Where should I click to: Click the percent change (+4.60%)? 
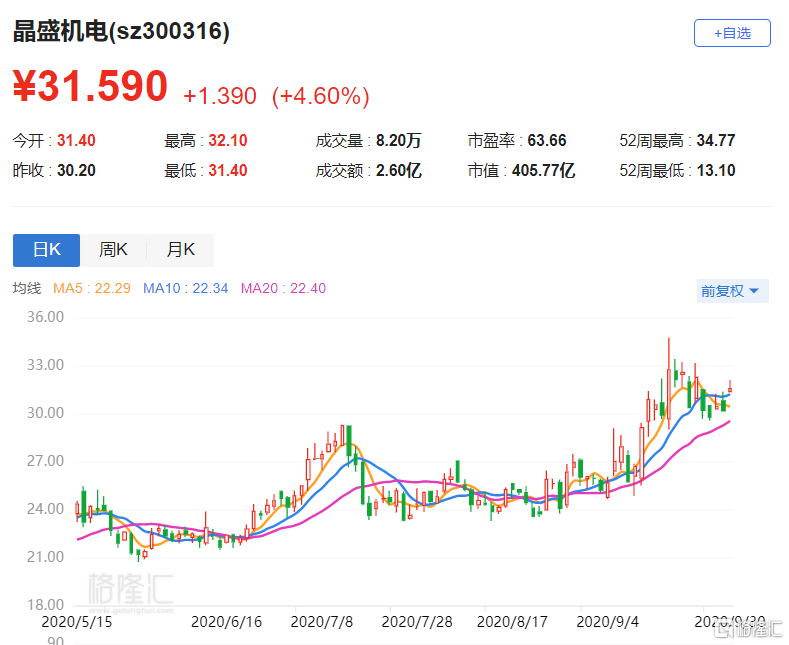click(x=321, y=96)
